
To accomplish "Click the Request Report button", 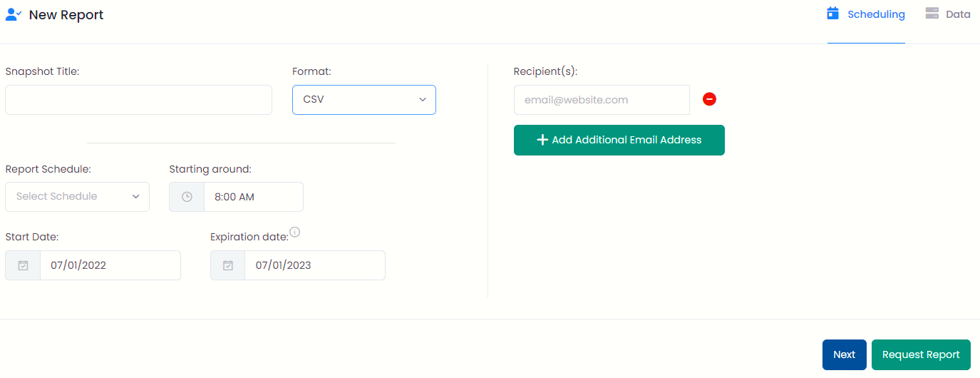I will coord(921,354).
